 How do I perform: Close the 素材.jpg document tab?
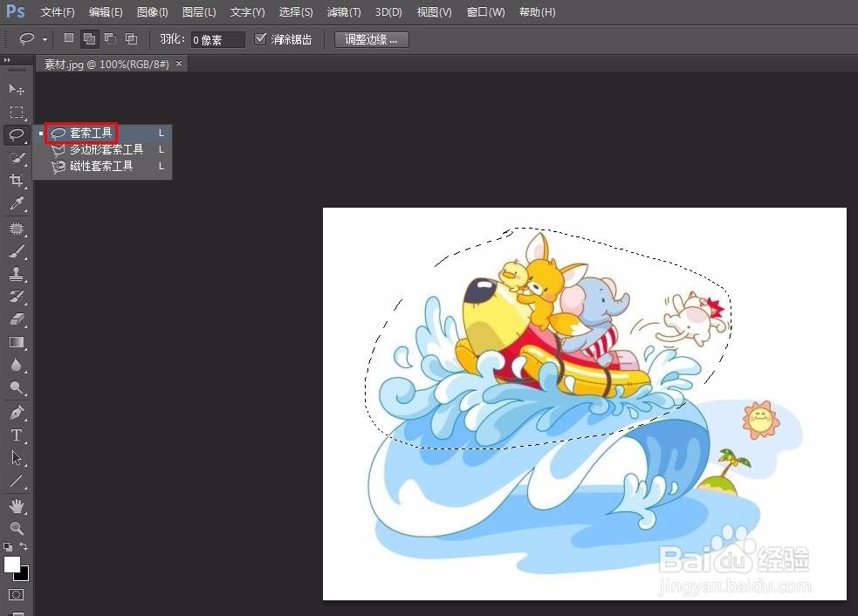178,64
